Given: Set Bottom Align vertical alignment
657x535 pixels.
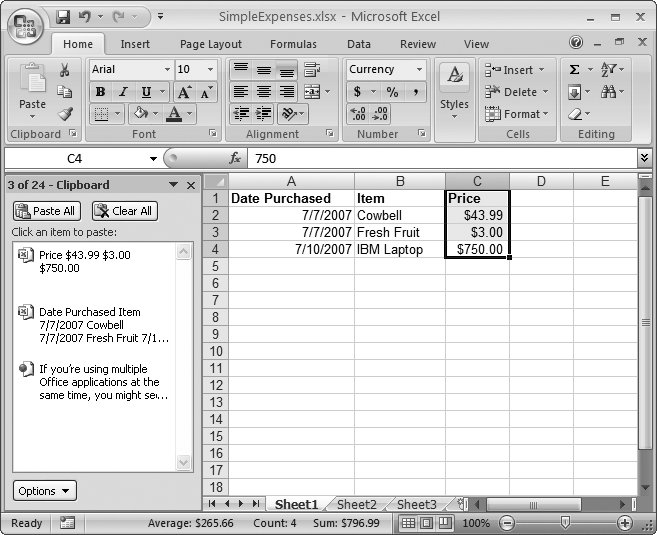Looking at the screenshot, I should (x=286, y=70).
